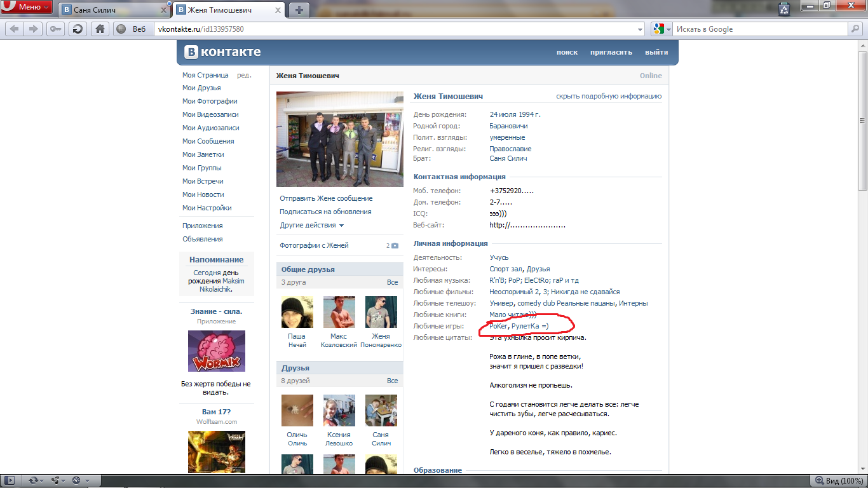Open the Opera Unite icon dropdown
The width and height of the screenshot is (868, 488).
[x=59, y=481]
